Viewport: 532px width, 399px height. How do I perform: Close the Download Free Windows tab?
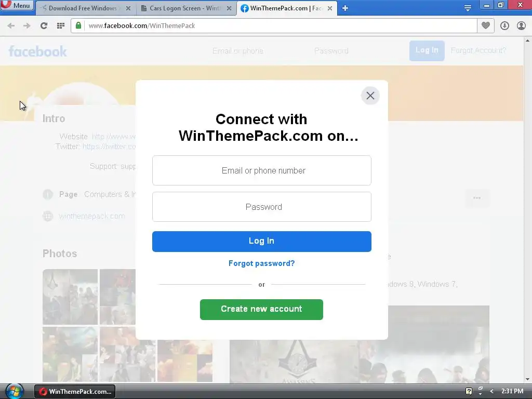pyautogui.click(x=128, y=8)
